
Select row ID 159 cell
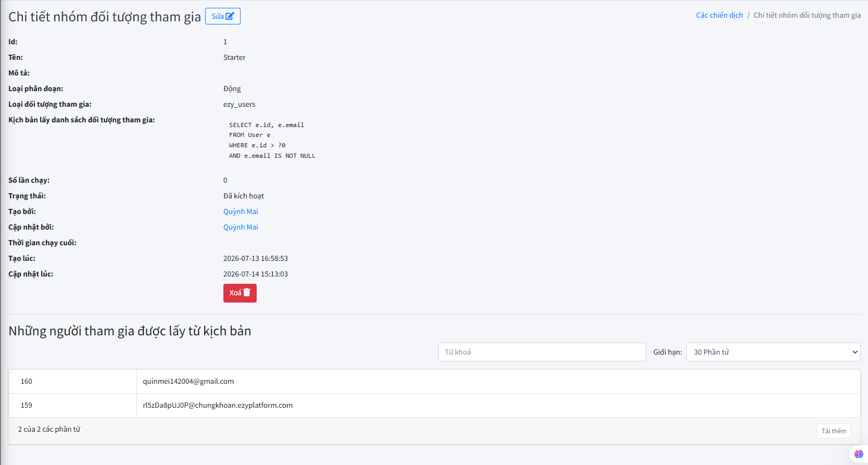(72, 405)
